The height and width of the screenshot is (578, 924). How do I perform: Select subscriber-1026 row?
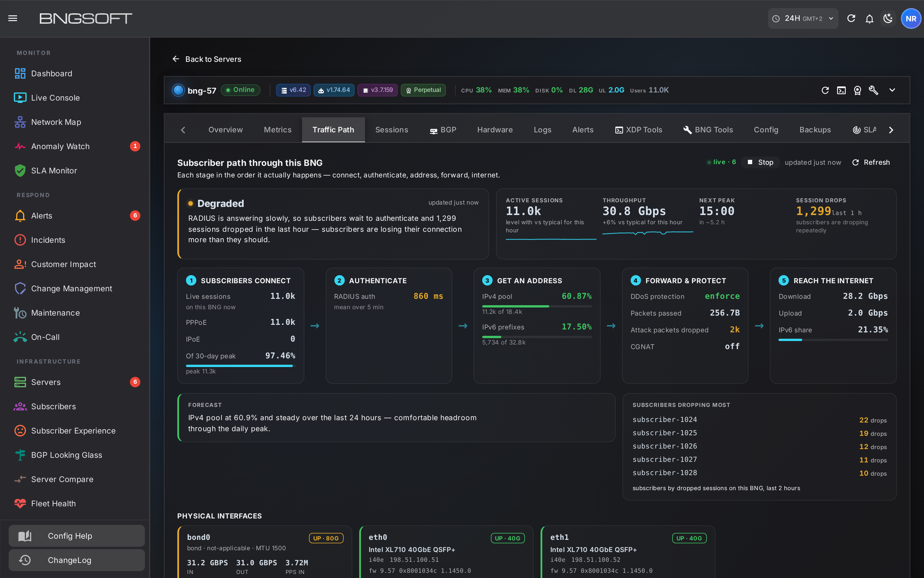coord(759,447)
